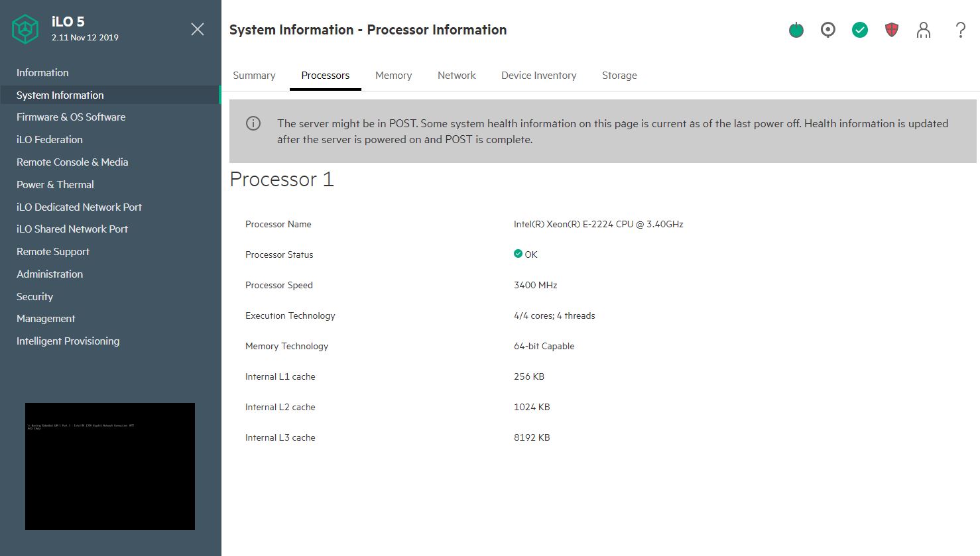
Task: Switch to the Memory tab
Action: coord(393,76)
